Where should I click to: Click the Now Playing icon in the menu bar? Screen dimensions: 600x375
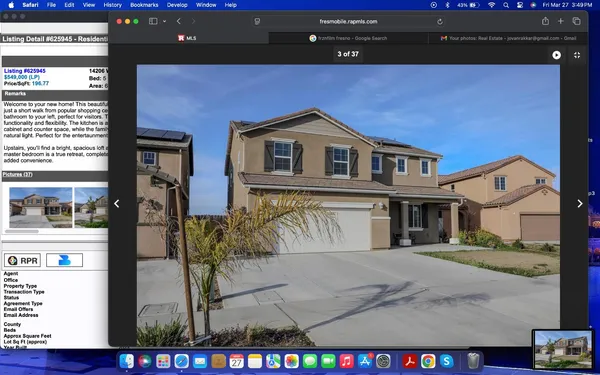coord(434,5)
